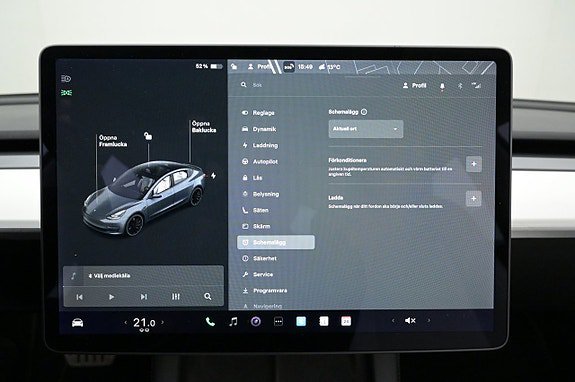
Task: Click the steering wheel icon beside Autopilot
Action: click(245, 161)
